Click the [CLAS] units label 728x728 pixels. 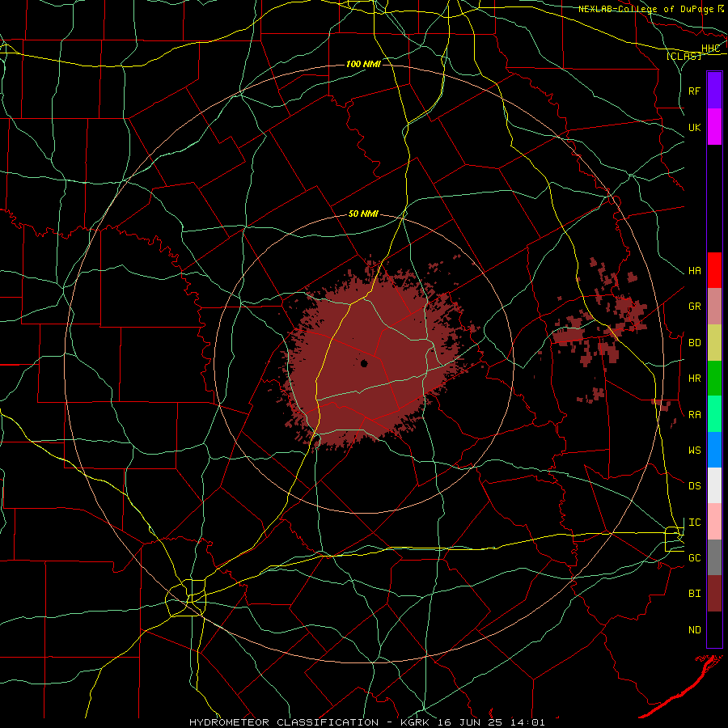pyautogui.click(x=684, y=56)
